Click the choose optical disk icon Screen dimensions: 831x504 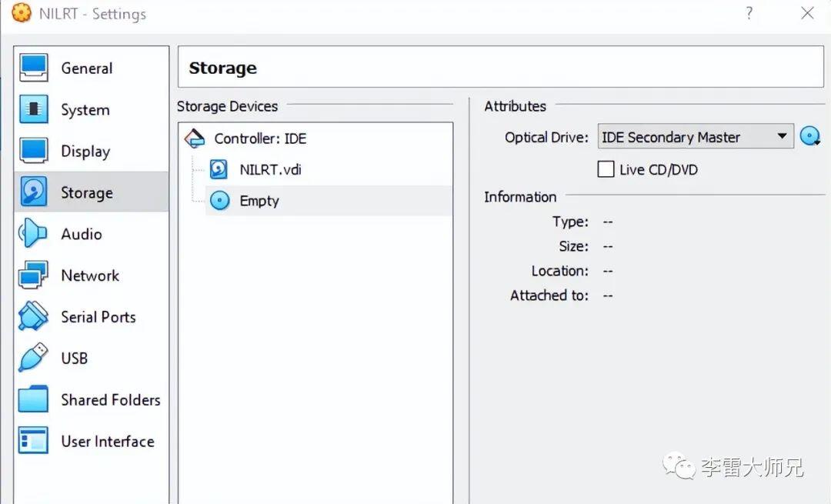809,137
